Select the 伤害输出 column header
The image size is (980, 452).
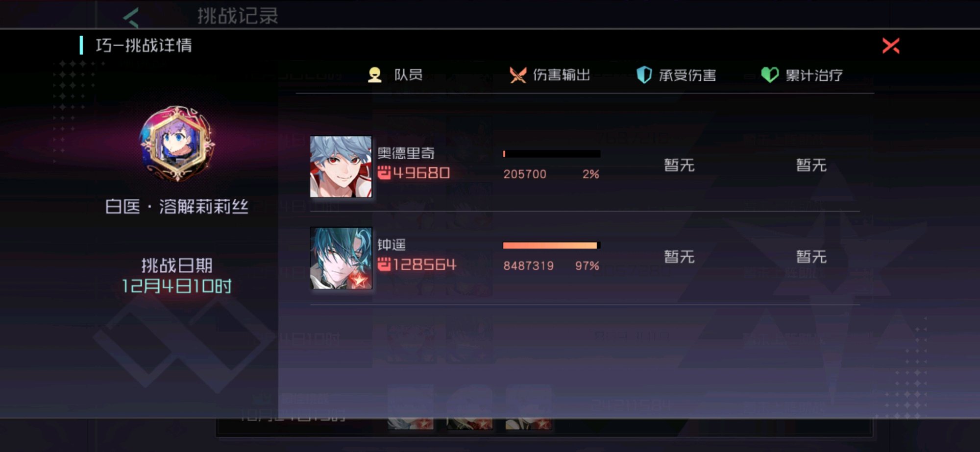click(562, 75)
